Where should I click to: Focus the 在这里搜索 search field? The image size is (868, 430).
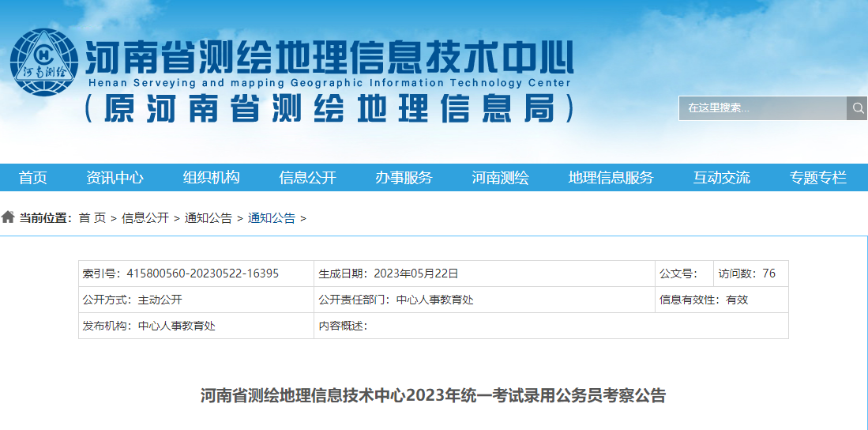[x=763, y=108]
